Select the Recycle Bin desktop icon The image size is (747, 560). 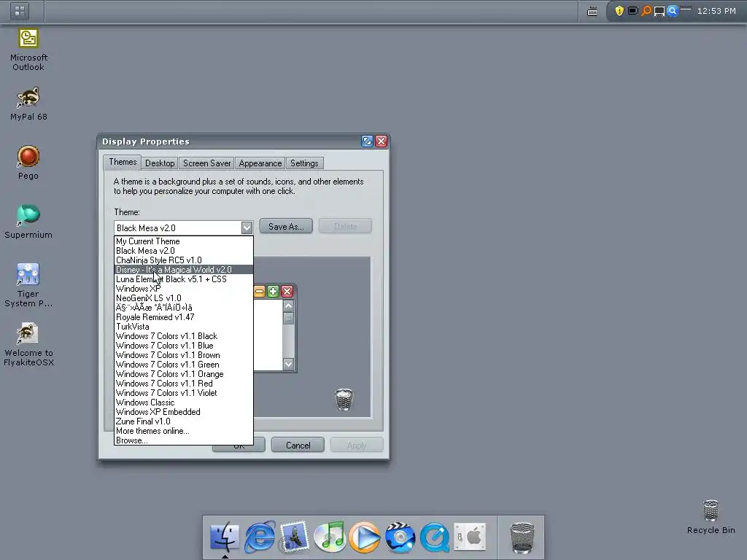tap(711, 517)
